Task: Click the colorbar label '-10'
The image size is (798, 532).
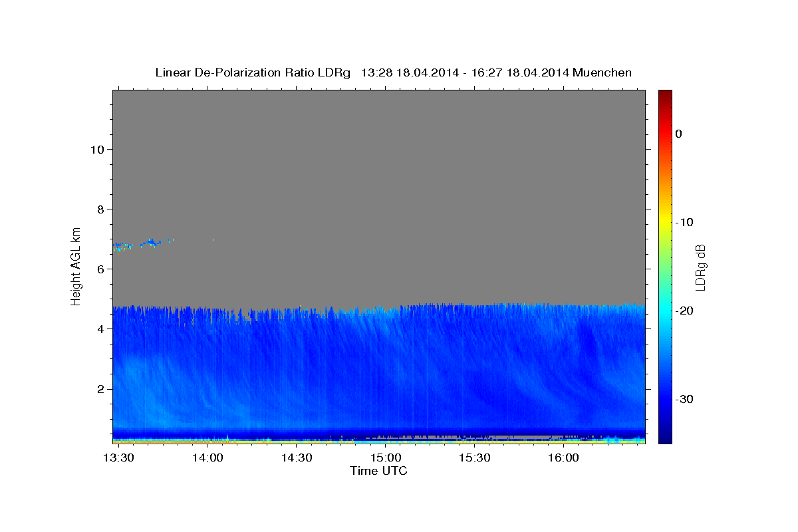Action: [x=684, y=222]
